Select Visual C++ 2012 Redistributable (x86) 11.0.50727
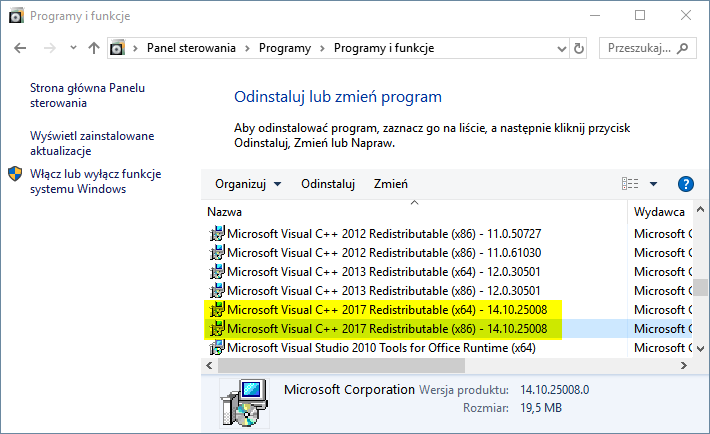Image resolution: width=710 pixels, height=434 pixels. (384, 234)
